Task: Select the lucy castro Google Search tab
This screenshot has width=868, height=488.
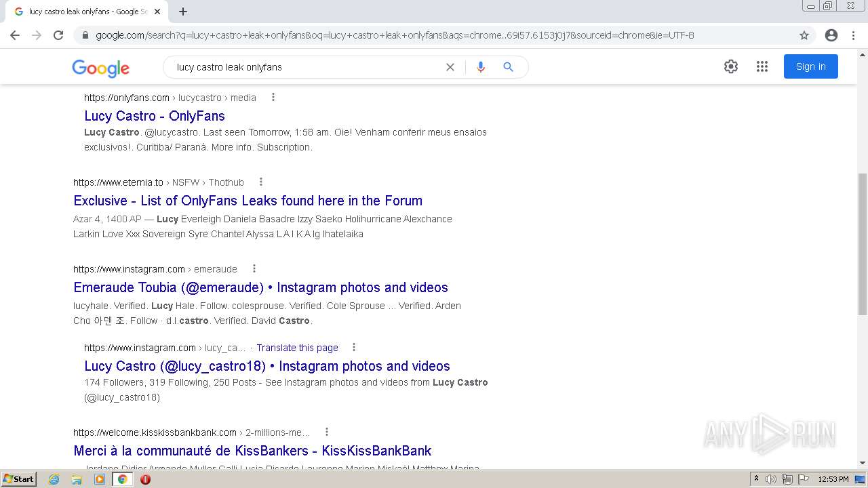Action: [87, 12]
